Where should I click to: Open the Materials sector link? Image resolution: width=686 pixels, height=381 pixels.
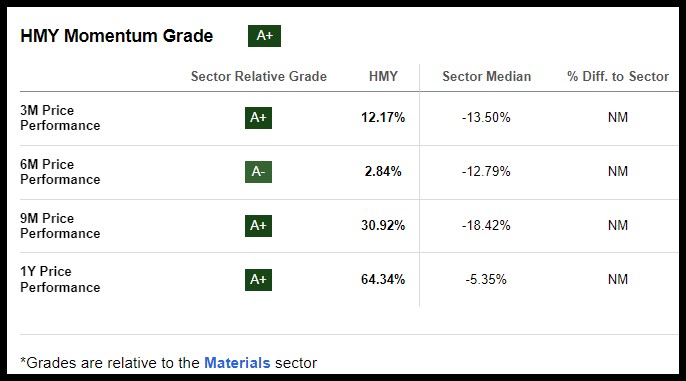237,363
